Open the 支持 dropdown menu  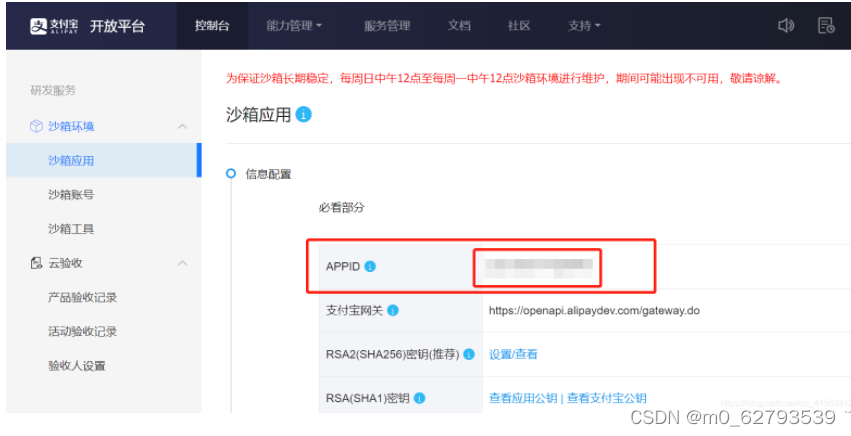coord(584,26)
